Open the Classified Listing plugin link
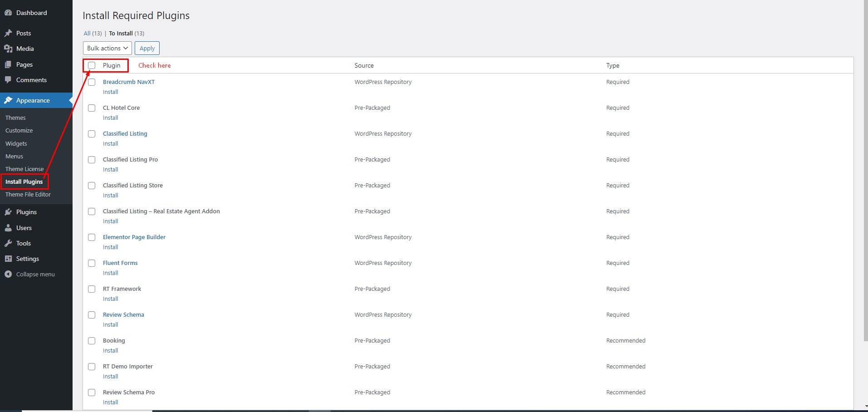The image size is (868, 412). click(x=125, y=133)
